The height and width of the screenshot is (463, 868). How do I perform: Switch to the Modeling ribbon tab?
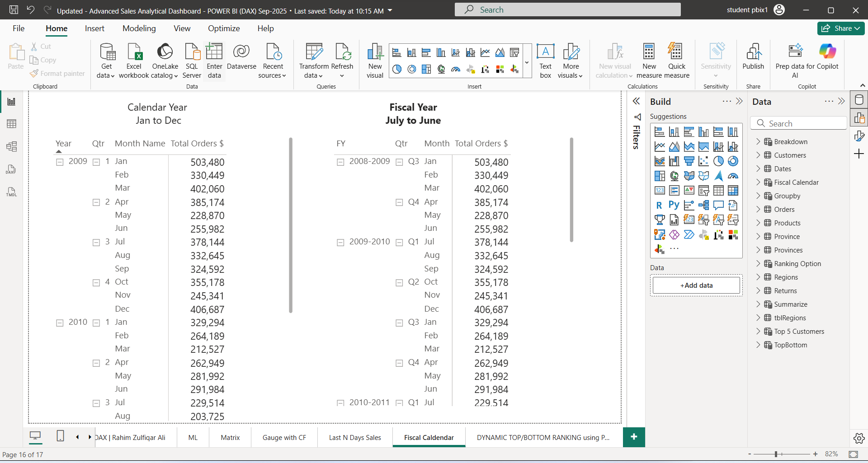coord(139,28)
